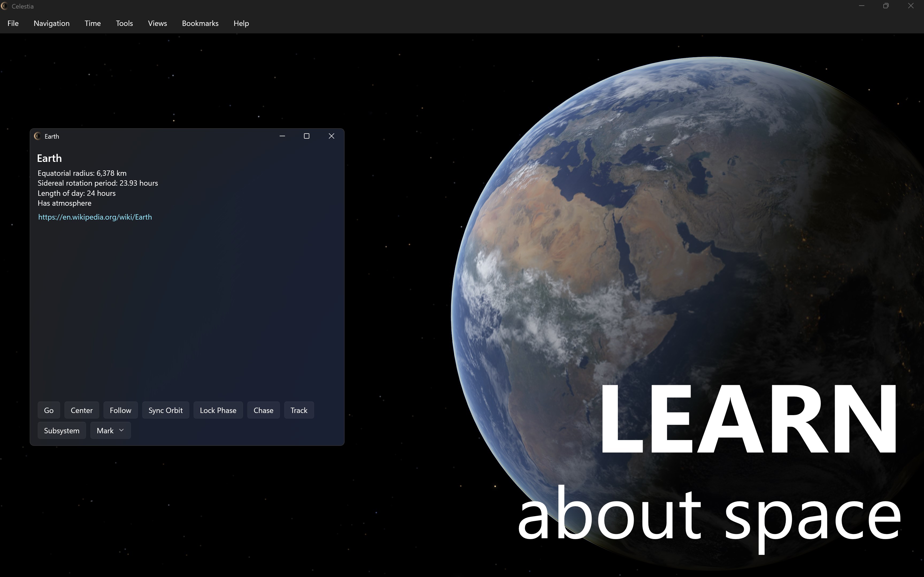The image size is (924, 577).
Task: Follow Earth
Action: click(120, 410)
